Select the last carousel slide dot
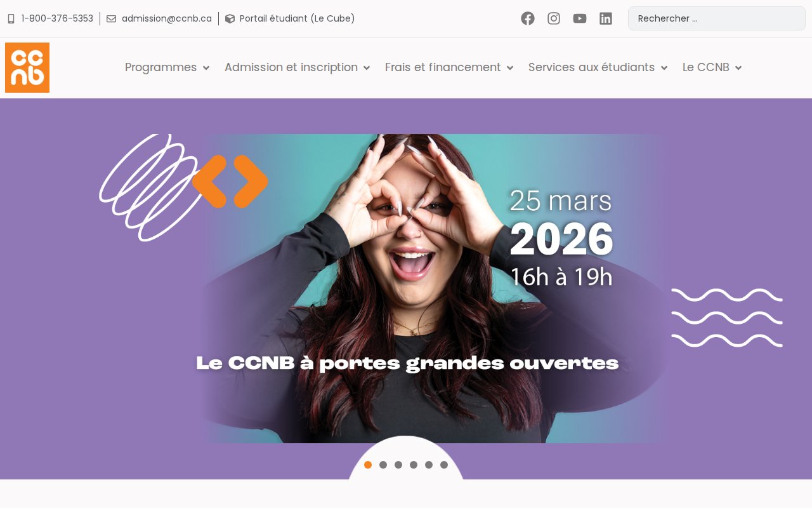The height and width of the screenshot is (508, 812). [444, 465]
